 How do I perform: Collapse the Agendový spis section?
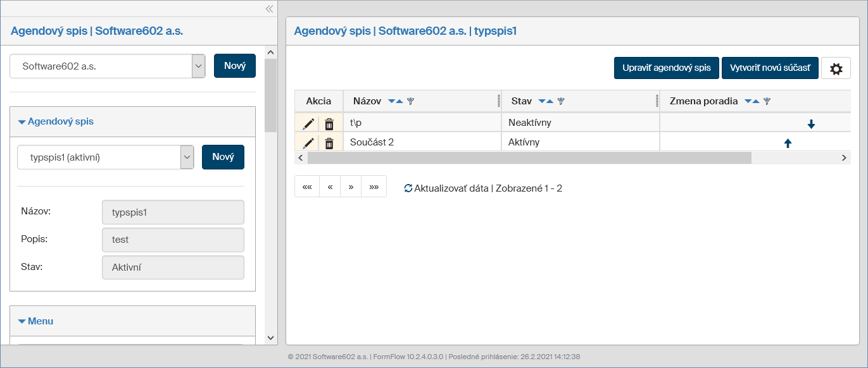pyautogui.click(x=22, y=121)
